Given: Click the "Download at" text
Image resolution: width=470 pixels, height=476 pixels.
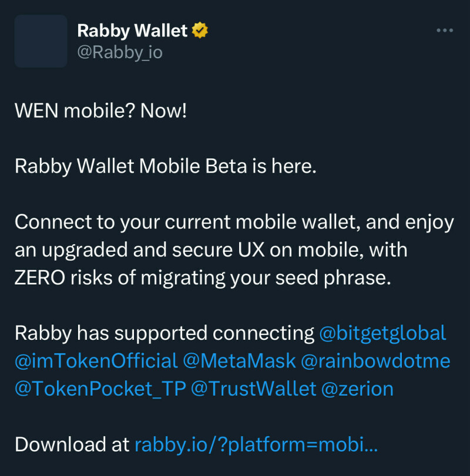Looking at the screenshot, I should coord(72,444).
